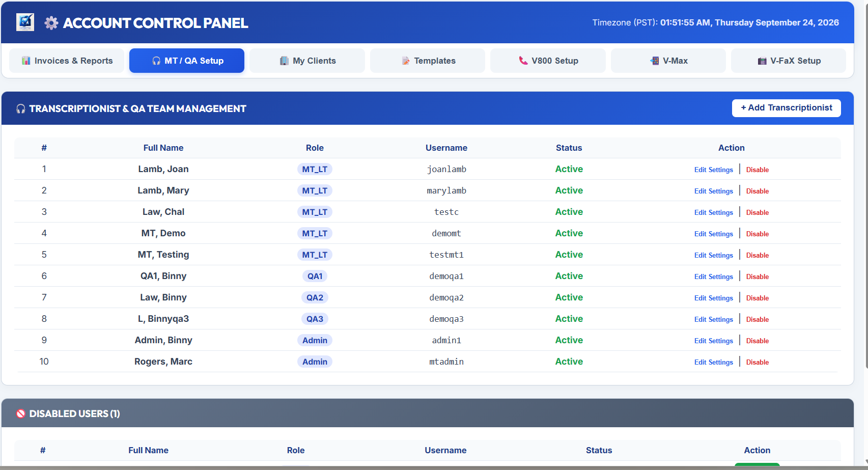The height and width of the screenshot is (470, 868).
Task: Open the V-FaX Setup tab
Action: 789,61
